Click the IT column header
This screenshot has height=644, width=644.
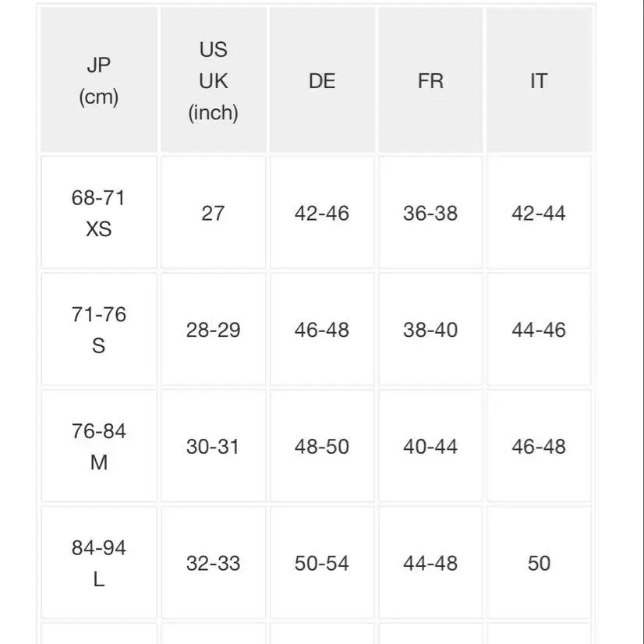click(539, 80)
